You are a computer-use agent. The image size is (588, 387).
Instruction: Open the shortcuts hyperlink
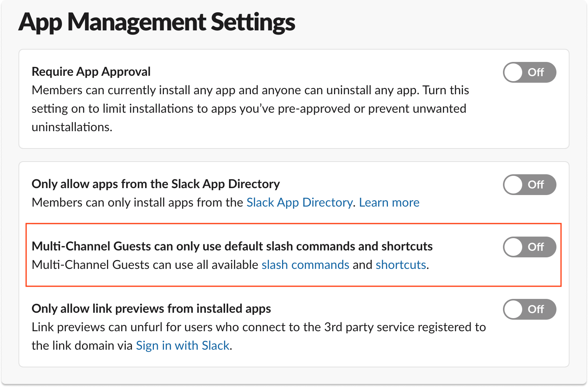click(401, 265)
